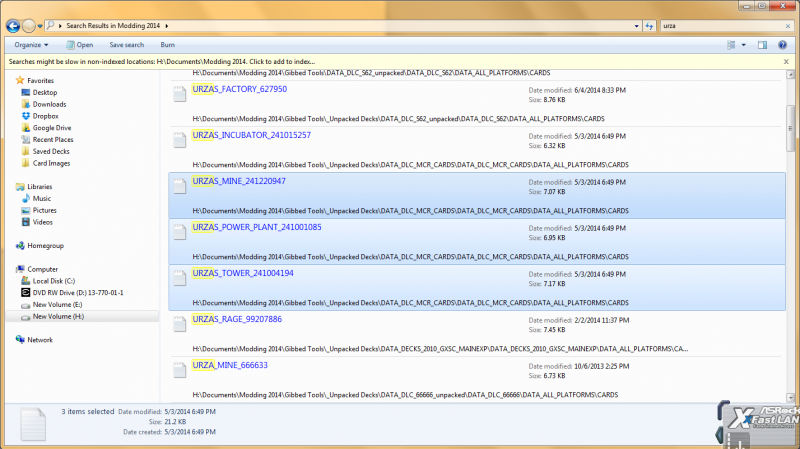This screenshot has height=449, width=800.
Task: Open the recent pages dropdown arrow
Action: point(40,26)
